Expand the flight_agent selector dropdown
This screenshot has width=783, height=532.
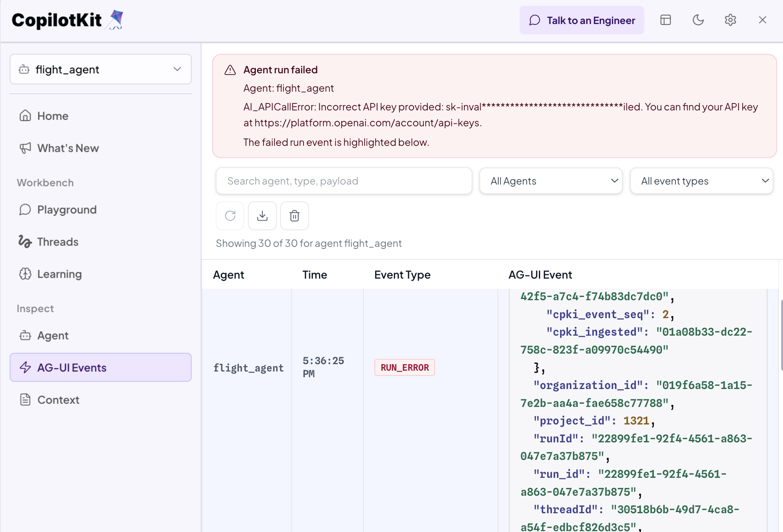pyautogui.click(x=101, y=69)
